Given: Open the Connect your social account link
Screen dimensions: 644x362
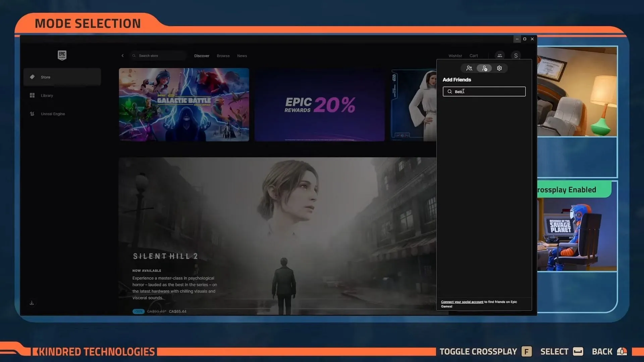Looking at the screenshot, I should pos(462,302).
